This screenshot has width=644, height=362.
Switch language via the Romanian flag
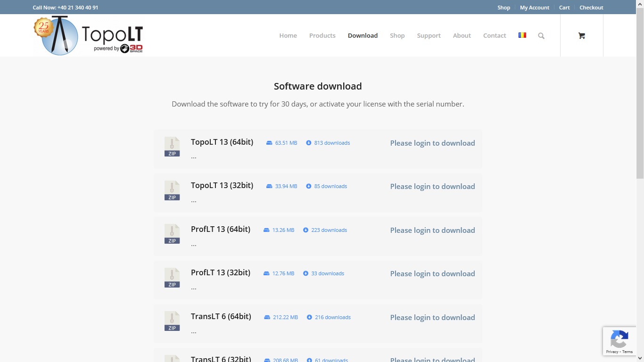point(522,35)
